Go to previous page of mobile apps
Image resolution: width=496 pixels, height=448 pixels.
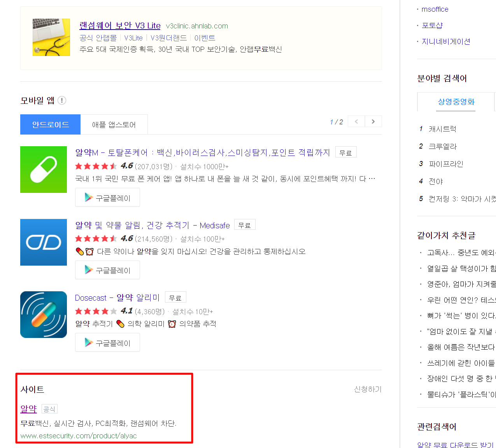356,121
